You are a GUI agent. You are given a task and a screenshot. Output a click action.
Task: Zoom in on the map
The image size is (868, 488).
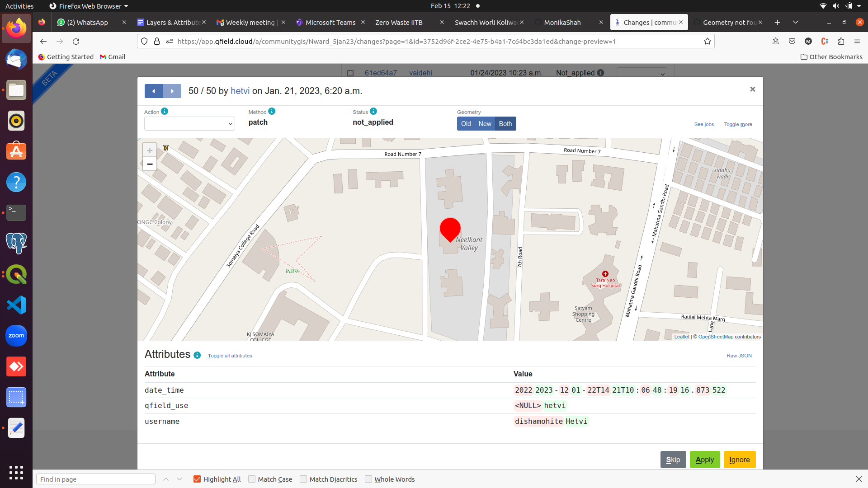tap(150, 150)
